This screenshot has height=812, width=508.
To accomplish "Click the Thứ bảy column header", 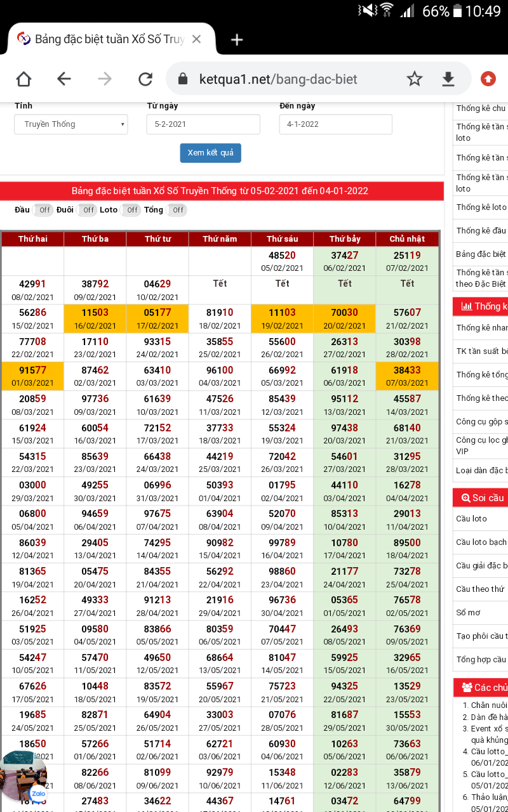I will 345,239.
